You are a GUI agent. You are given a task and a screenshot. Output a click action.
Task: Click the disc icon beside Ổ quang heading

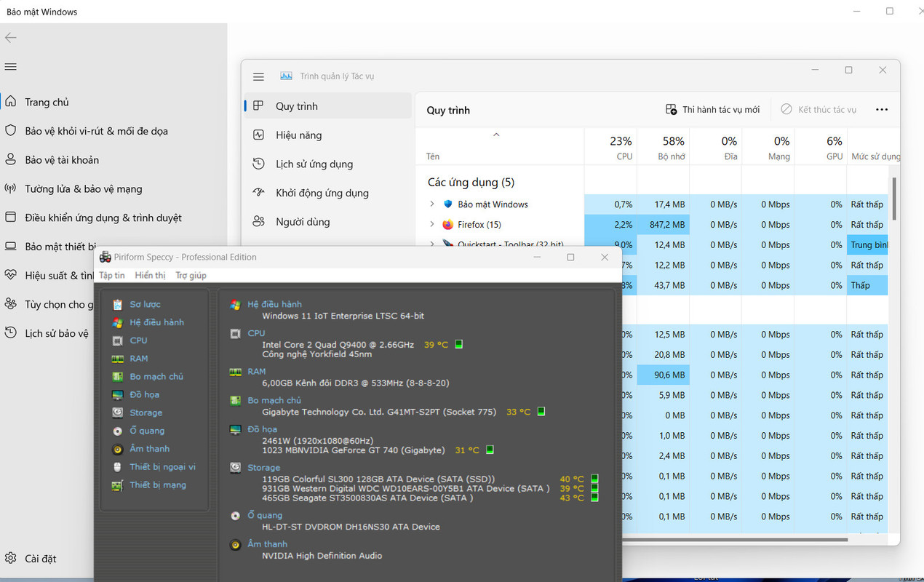click(235, 516)
